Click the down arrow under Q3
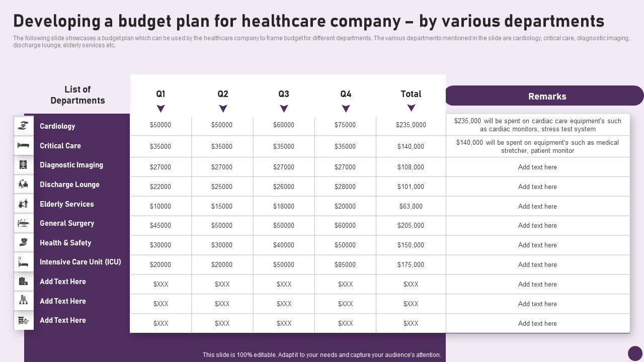Image resolution: width=644 pixels, height=362 pixels. [x=284, y=108]
